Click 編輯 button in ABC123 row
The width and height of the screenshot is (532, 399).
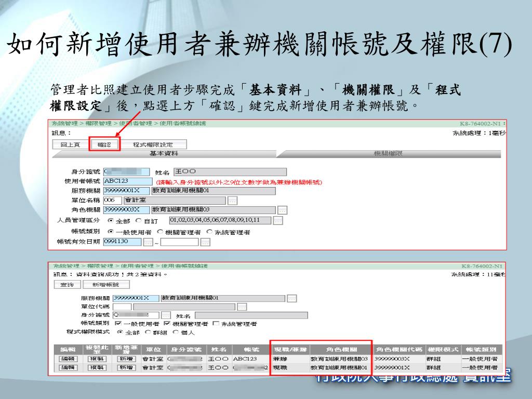pos(68,359)
